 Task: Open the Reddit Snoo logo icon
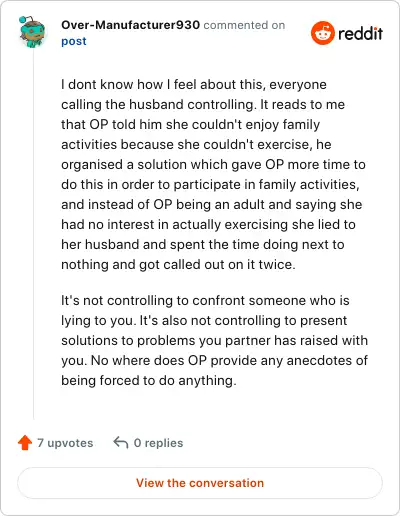click(x=322, y=33)
